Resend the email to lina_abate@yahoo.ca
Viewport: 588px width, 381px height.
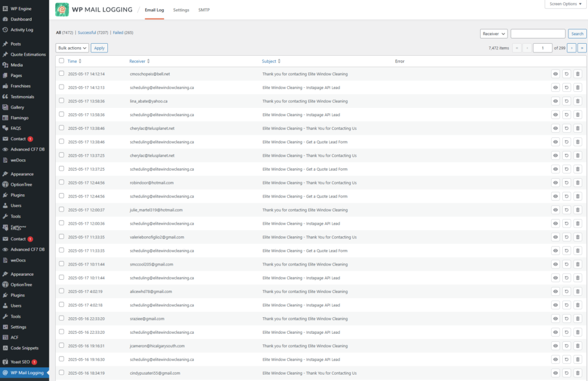[x=566, y=101]
